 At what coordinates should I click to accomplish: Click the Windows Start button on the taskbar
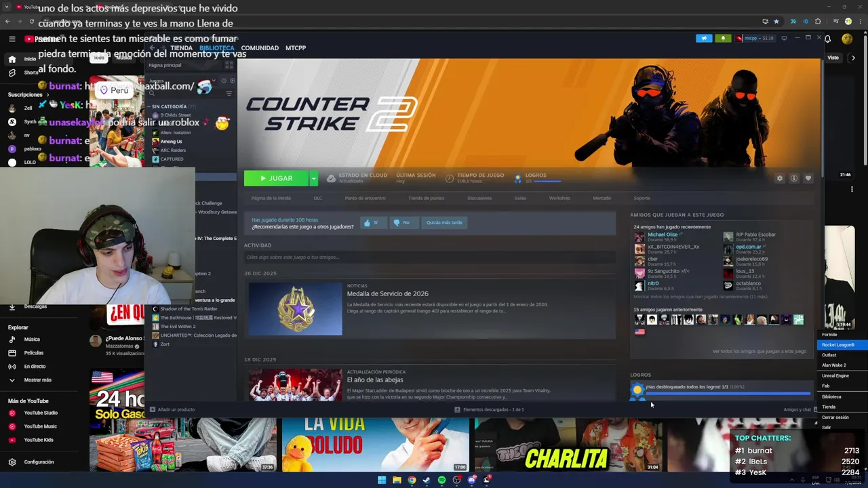pyautogui.click(x=382, y=481)
